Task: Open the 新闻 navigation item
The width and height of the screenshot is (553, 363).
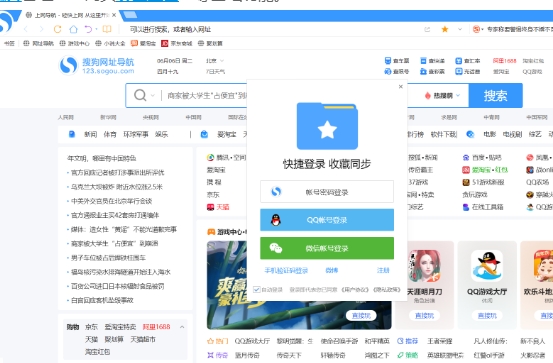Action: (x=90, y=134)
